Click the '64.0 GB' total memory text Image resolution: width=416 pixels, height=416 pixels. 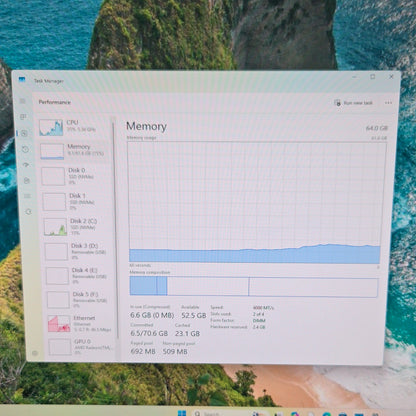[x=377, y=128]
